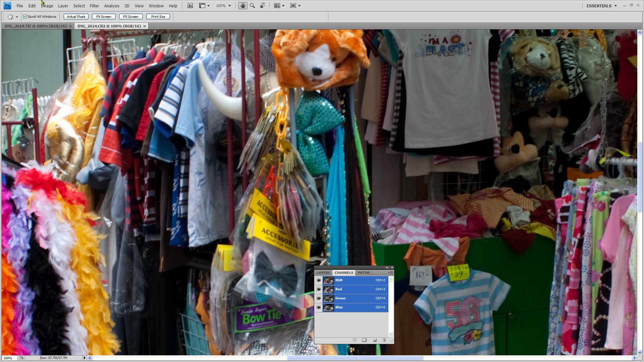Screen dimensions: 644x362
Task: Click the hand tool preset icon in options bar
Action: 10,17
